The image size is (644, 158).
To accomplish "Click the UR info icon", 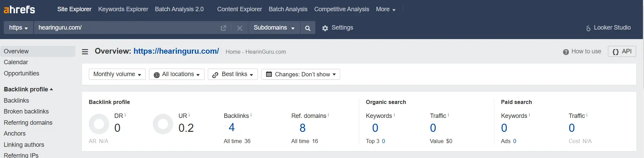I will coord(189,115).
